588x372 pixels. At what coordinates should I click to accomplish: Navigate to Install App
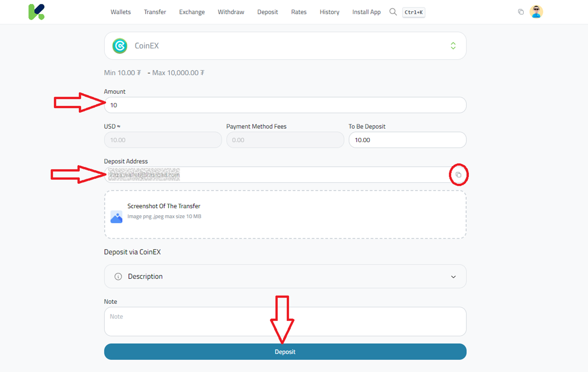[x=366, y=12]
